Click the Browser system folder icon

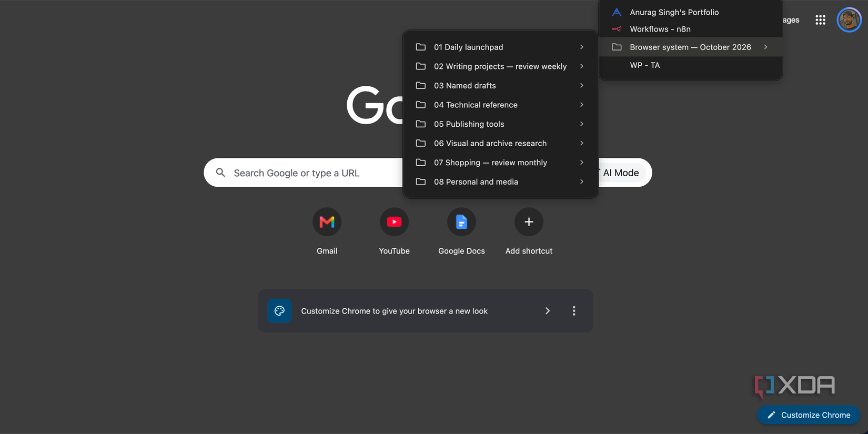coord(617,47)
